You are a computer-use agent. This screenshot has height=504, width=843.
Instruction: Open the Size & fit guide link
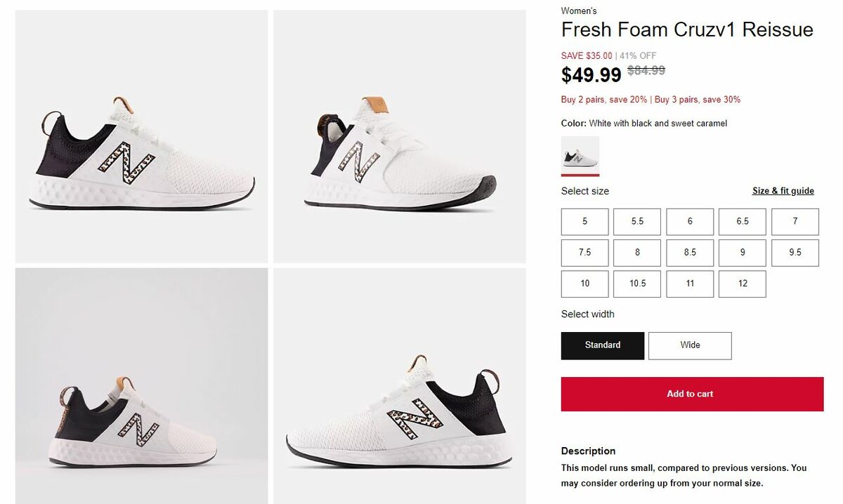[x=783, y=191]
